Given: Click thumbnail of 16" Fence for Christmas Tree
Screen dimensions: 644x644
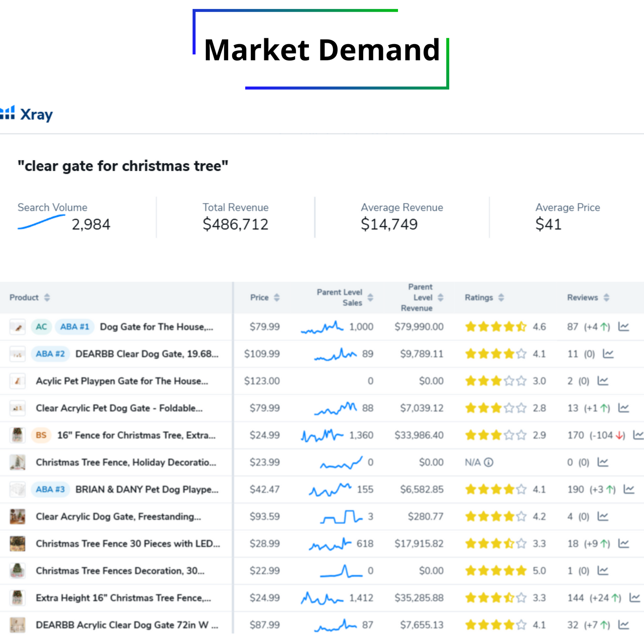Looking at the screenshot, I should [x=17, y=435].
